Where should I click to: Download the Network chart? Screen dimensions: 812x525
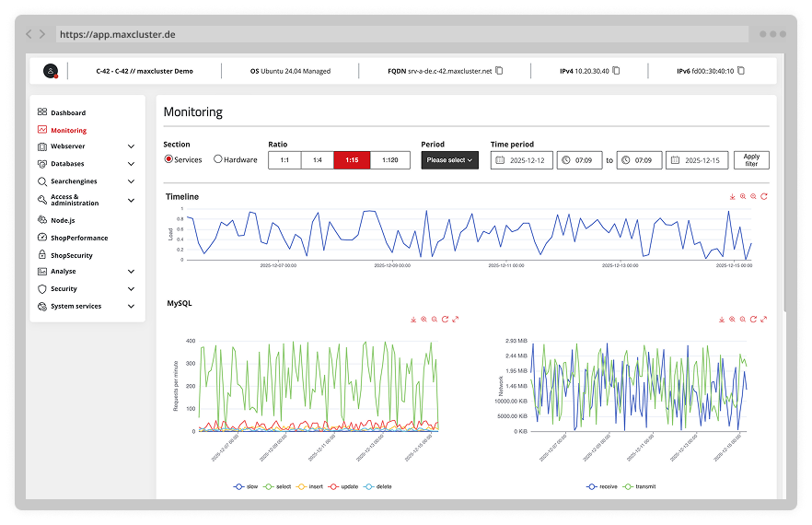click(722, 320)
